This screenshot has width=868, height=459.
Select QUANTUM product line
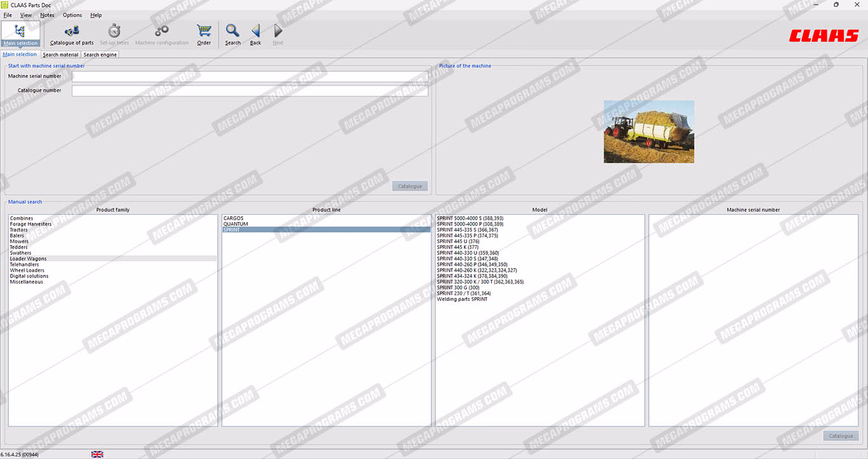click(326, 224)
